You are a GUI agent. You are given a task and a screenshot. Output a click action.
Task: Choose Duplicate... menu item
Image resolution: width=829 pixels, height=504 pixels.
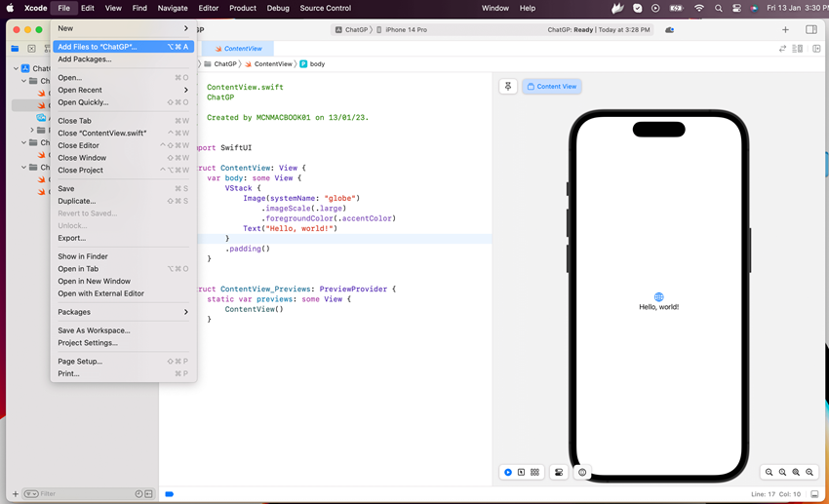[x=123, y=201]
